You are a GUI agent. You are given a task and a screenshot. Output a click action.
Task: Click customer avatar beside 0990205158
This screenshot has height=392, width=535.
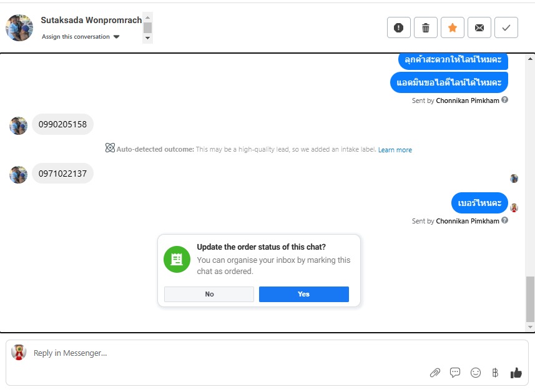19,125
